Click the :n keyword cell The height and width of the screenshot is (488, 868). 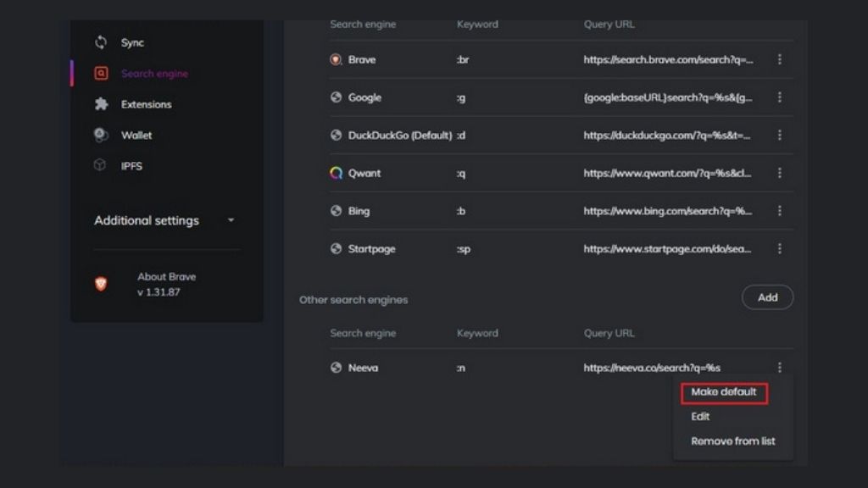point(461,368)
